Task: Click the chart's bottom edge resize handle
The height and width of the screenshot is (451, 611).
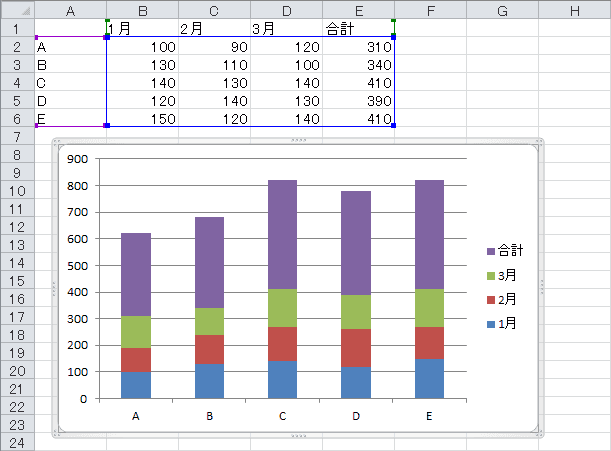Action: tap(298, 437)
